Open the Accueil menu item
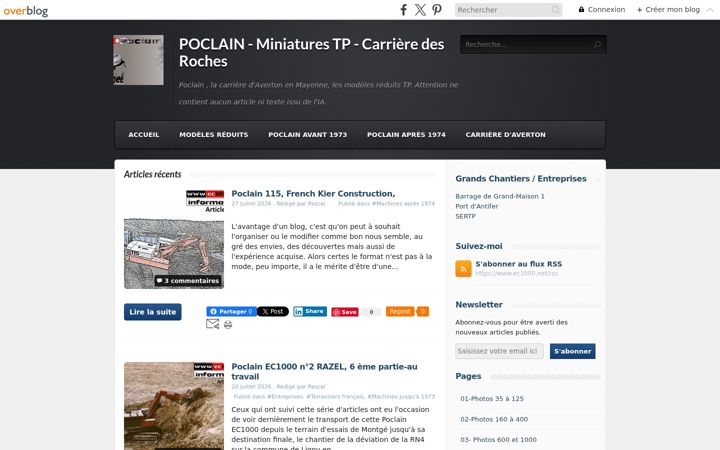720x450 pixels. click(x=144, y=135)
